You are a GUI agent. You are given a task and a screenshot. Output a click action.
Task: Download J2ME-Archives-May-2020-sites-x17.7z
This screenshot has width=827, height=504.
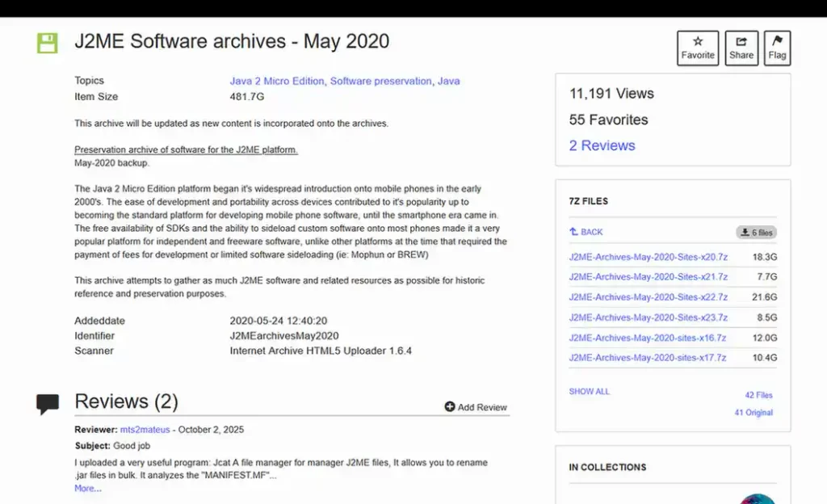point(648,358)
